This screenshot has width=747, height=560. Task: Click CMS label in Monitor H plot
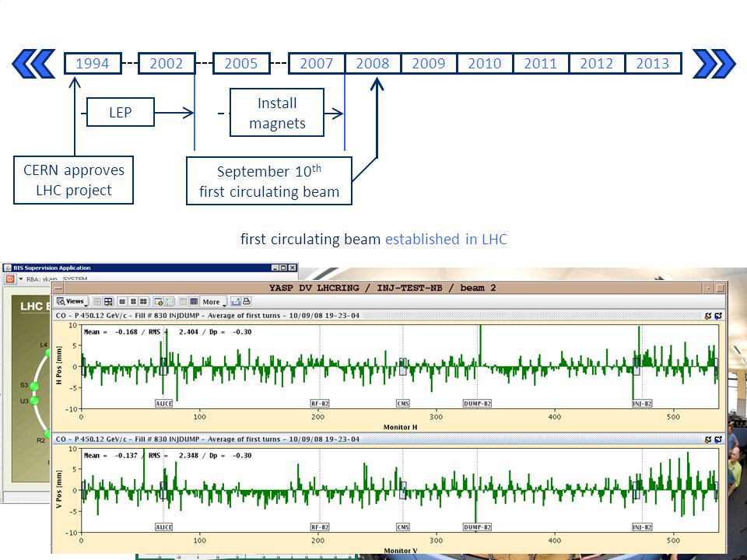click(403, 404)
